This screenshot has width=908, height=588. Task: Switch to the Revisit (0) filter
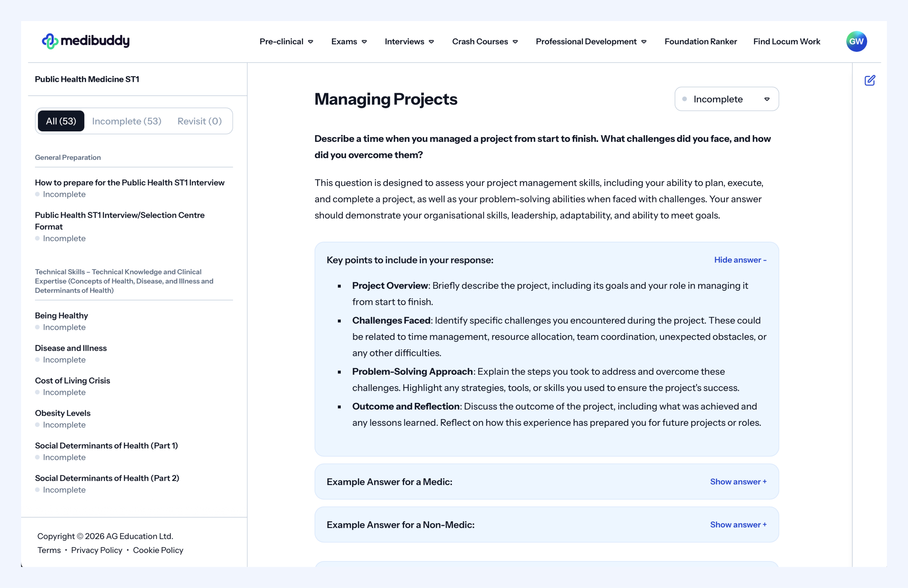click(199, 121)
